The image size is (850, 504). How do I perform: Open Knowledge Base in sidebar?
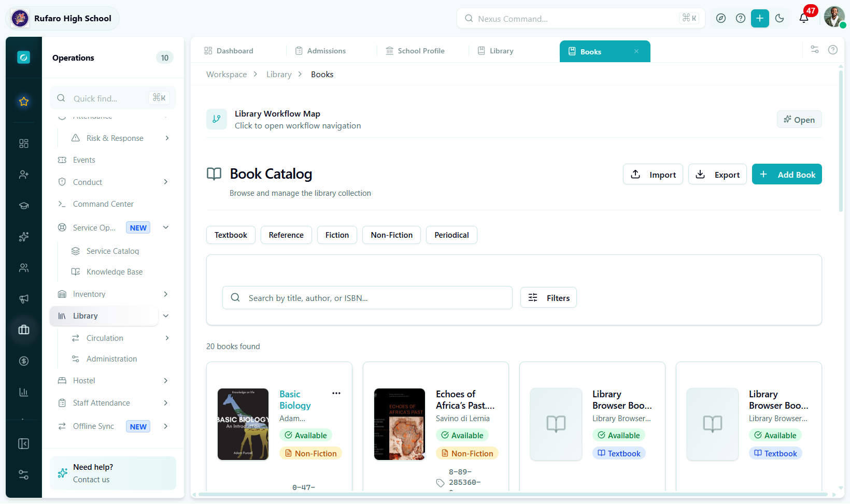[115, 272]
